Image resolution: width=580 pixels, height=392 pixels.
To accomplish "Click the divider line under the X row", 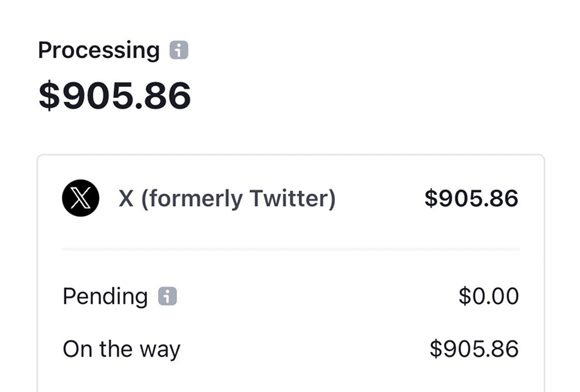I will coord(290,249).
